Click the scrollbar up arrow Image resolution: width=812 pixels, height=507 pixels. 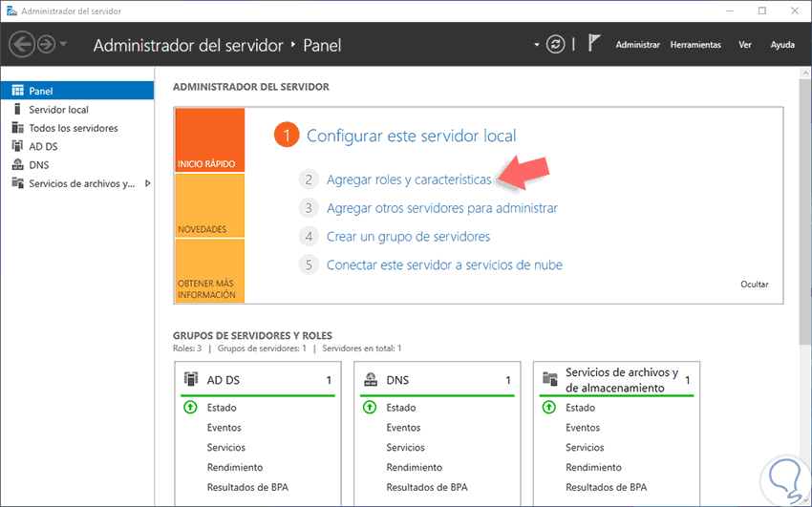[804, 73]
